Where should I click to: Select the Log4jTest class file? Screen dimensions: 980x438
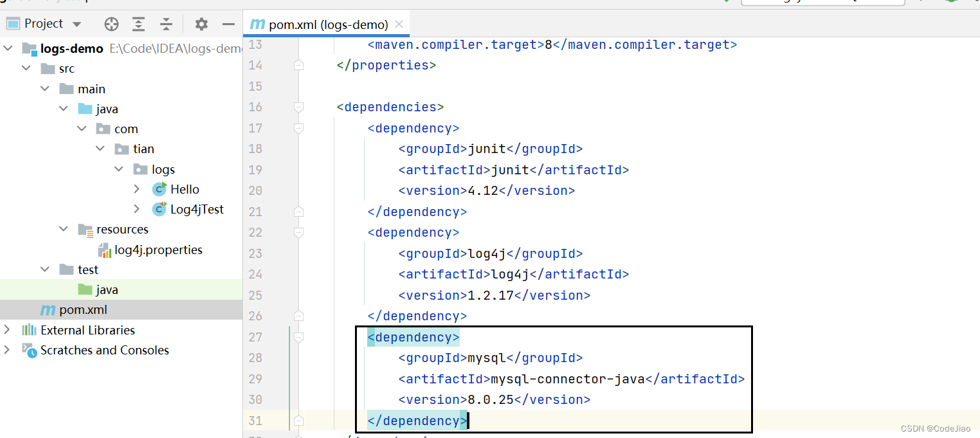pyautogui.click(x=197, y=209)
